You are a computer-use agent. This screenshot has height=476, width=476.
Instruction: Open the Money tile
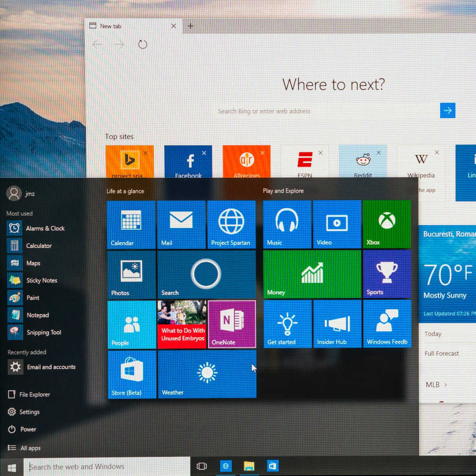[312, 274]
